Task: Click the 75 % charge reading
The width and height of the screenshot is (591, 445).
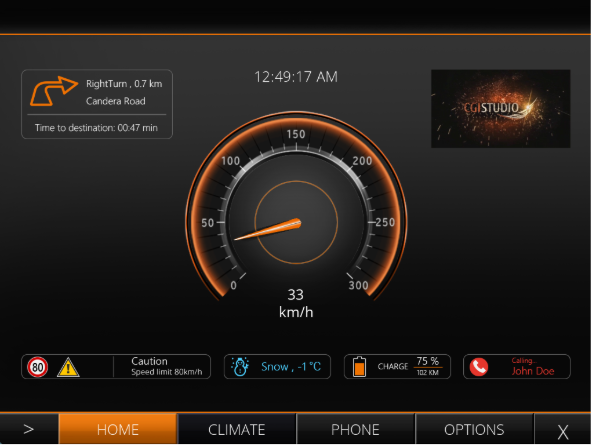Action: click(x=427, y=361)
